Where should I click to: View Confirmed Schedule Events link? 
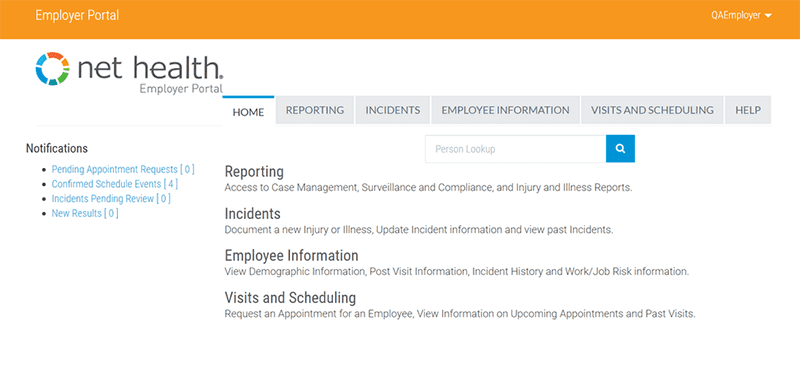115,184
